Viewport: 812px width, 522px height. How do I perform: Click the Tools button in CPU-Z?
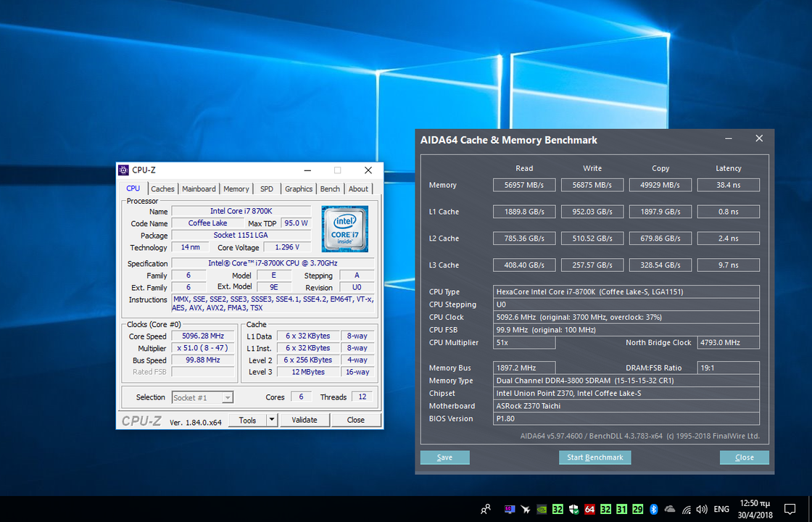point(247,420)
